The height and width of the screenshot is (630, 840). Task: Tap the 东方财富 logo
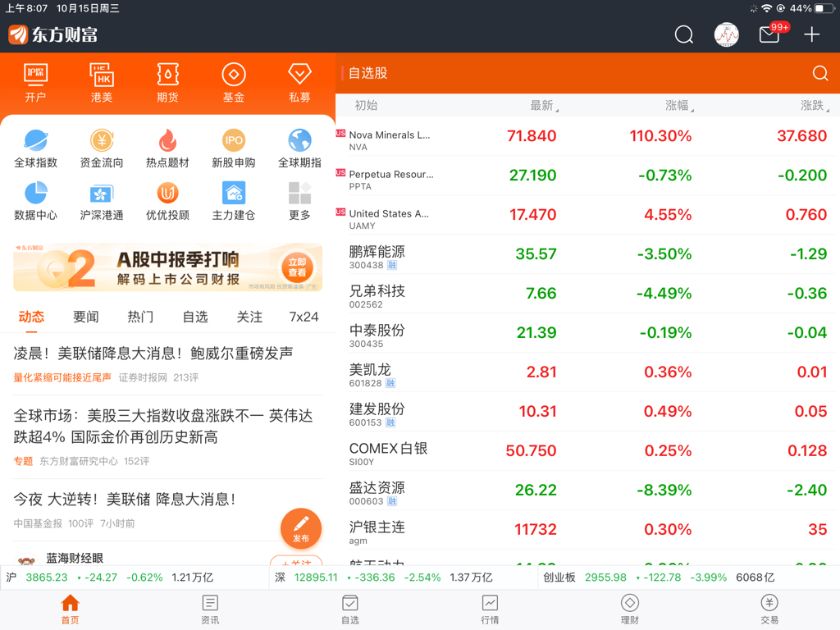(x=53, y=34)
